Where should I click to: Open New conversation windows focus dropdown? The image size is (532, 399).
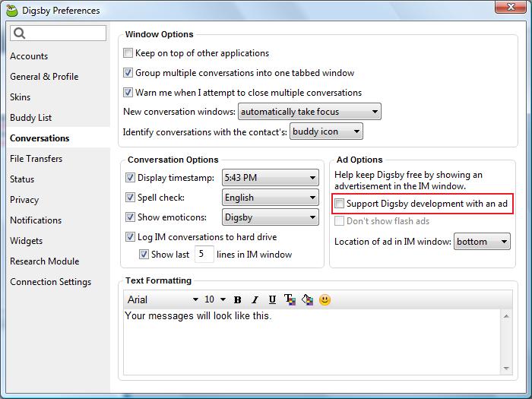click(309, 112)
